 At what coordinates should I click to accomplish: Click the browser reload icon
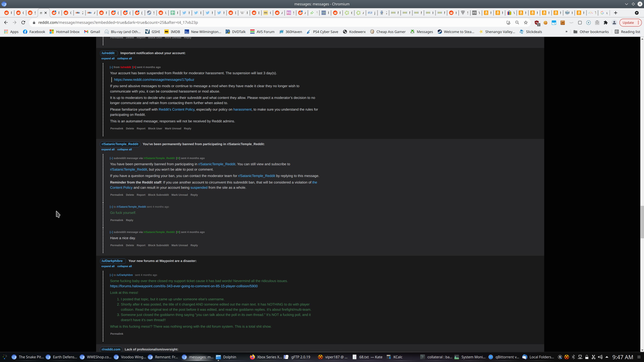[x=23, y=22]
